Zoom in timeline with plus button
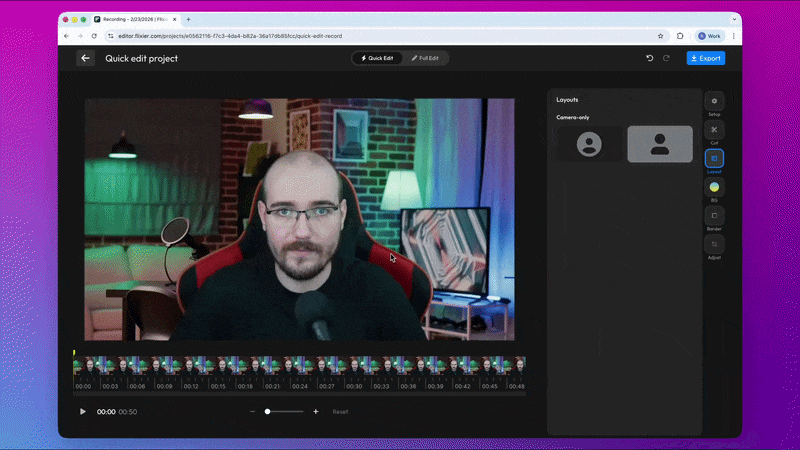Screen dimensions: 800x450 316,411
